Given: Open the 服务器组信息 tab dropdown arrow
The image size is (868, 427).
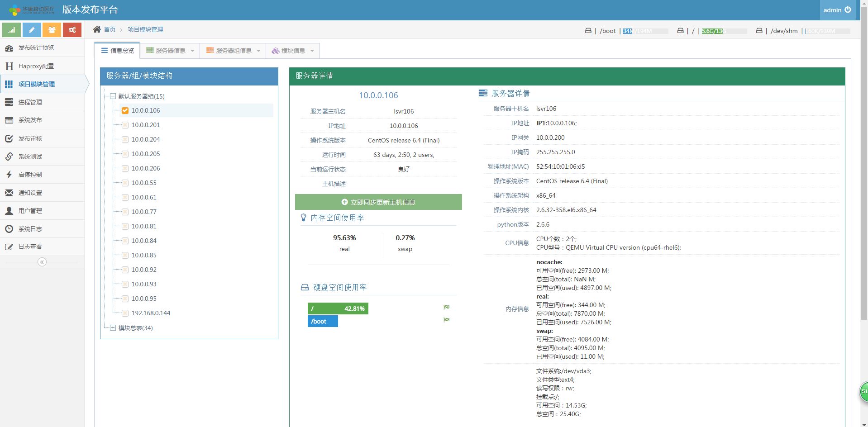Looking at the screenshot, I should click(x=258, y=51).
